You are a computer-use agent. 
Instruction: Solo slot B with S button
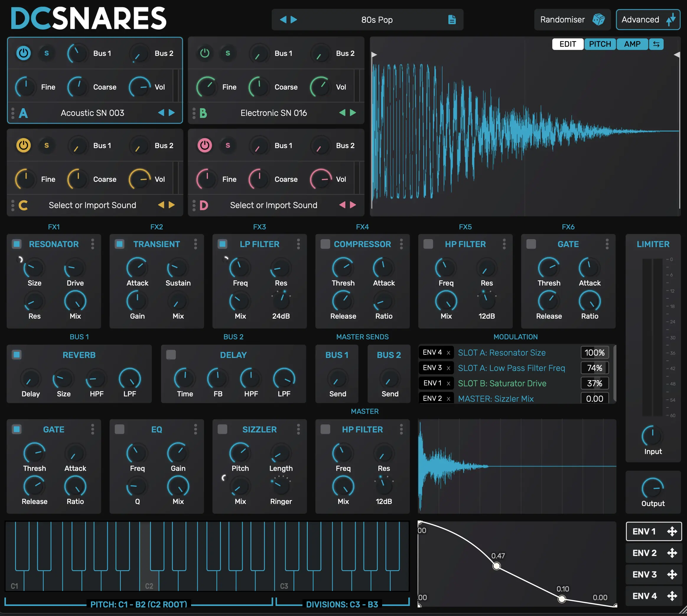[x=228, y=53]
